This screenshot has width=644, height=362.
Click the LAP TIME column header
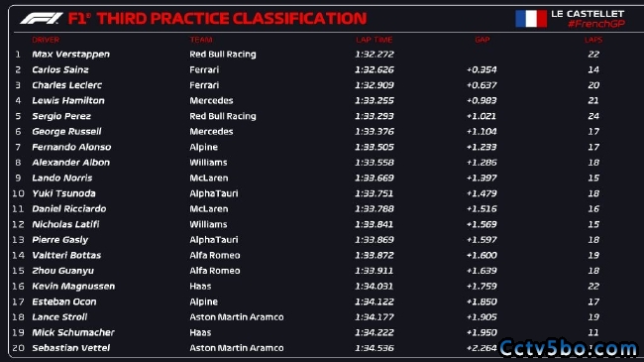[375, 40]
